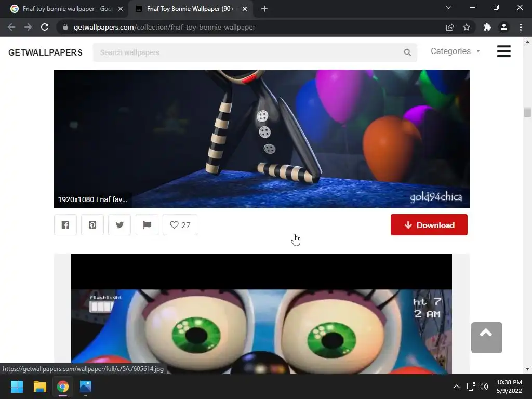This screenshot has width=532, height=399.
Task: Click scrollbar down arrow
Action: point(527,369)
